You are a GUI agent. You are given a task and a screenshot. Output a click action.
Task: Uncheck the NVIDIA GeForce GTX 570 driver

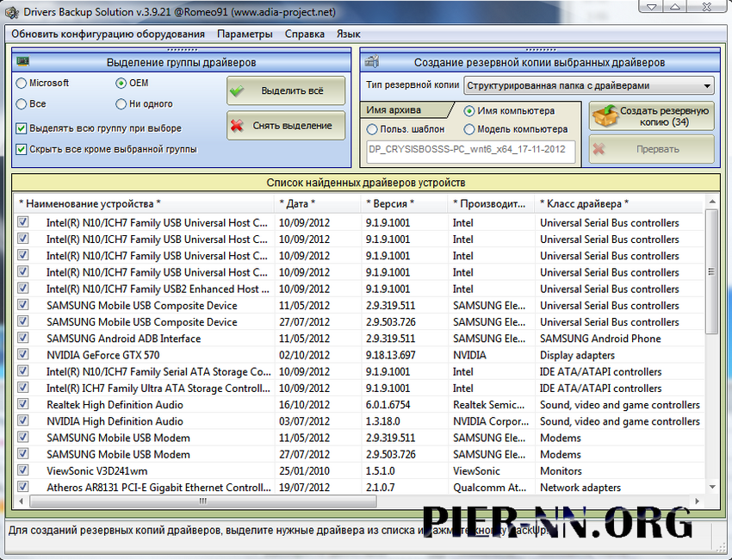pos(23,354)
